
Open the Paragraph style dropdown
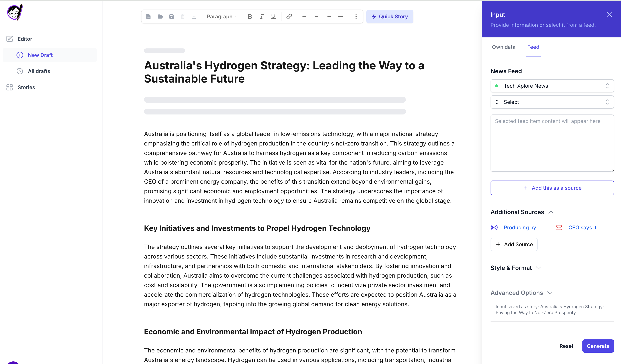tap(222, 17)
